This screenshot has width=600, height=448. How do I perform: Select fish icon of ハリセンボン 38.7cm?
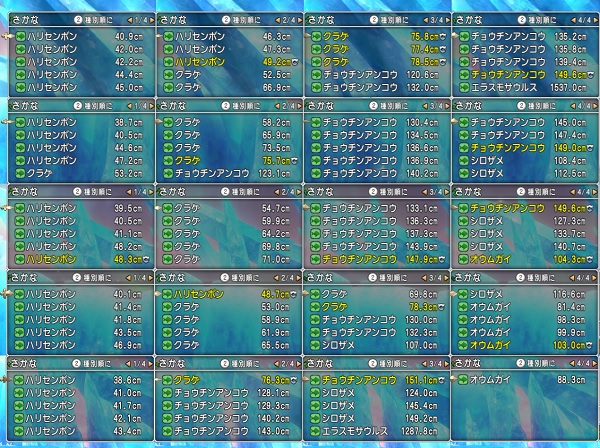click(x=20, y=122)
